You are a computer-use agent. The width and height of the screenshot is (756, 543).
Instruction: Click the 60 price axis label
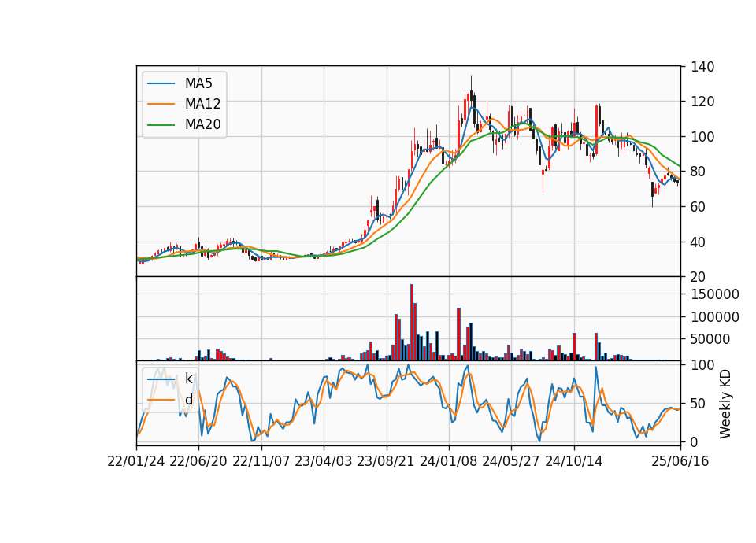point(699,207)
